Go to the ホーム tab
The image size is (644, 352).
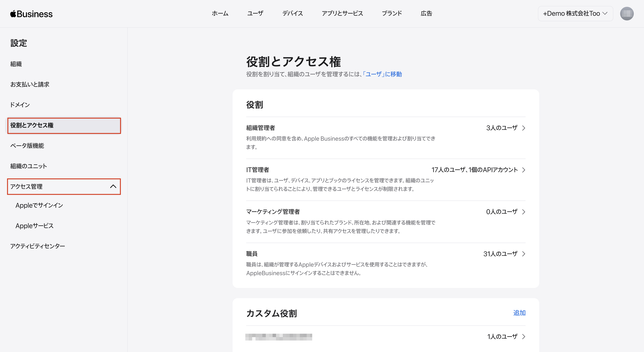click(220, 13)
